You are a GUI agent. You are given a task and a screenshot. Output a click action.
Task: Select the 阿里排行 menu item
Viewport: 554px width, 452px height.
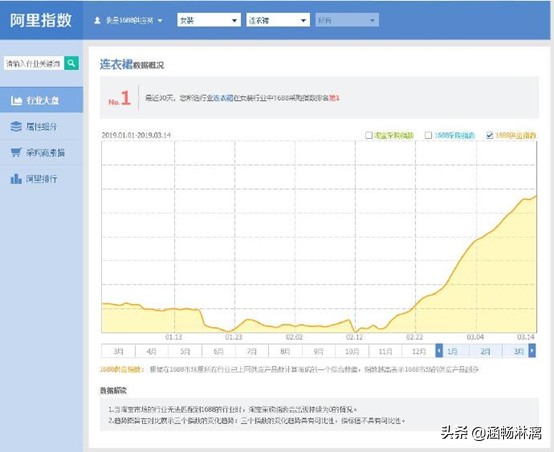coord(42,178)
